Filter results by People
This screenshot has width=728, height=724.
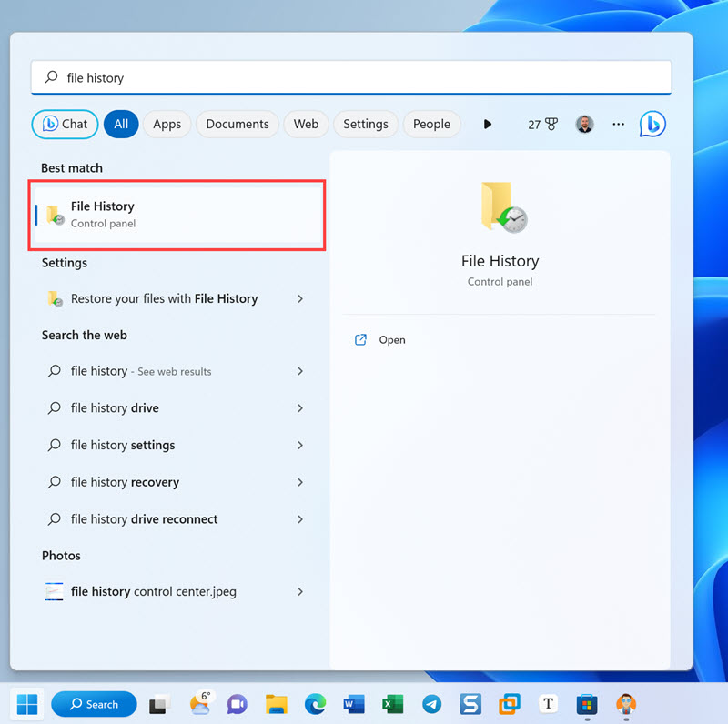431,124
